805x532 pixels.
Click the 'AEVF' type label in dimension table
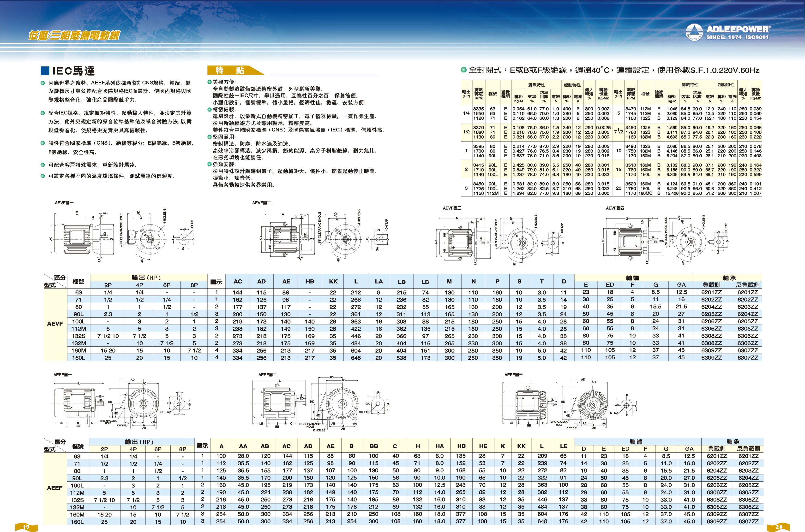coord(55,324)
